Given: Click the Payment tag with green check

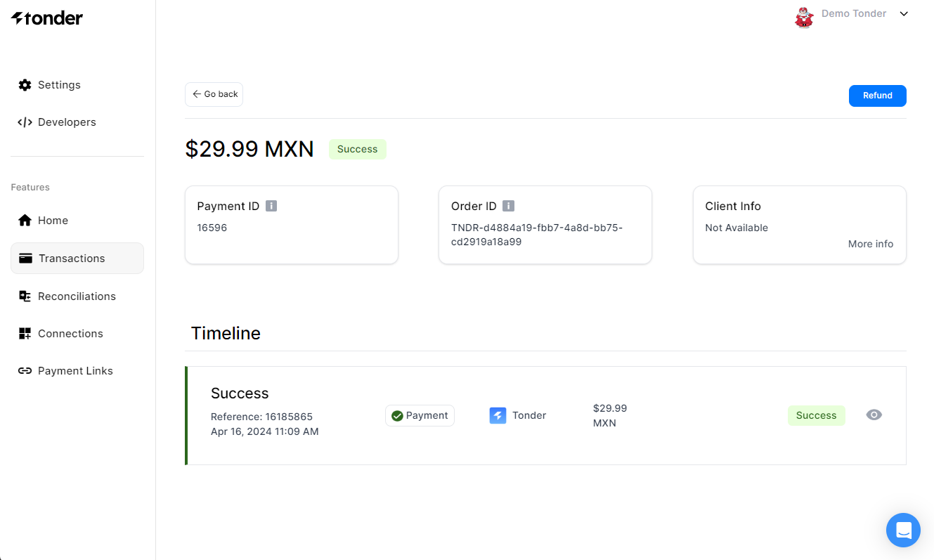Looking at the screenshot, I should (x=420, y=415).
